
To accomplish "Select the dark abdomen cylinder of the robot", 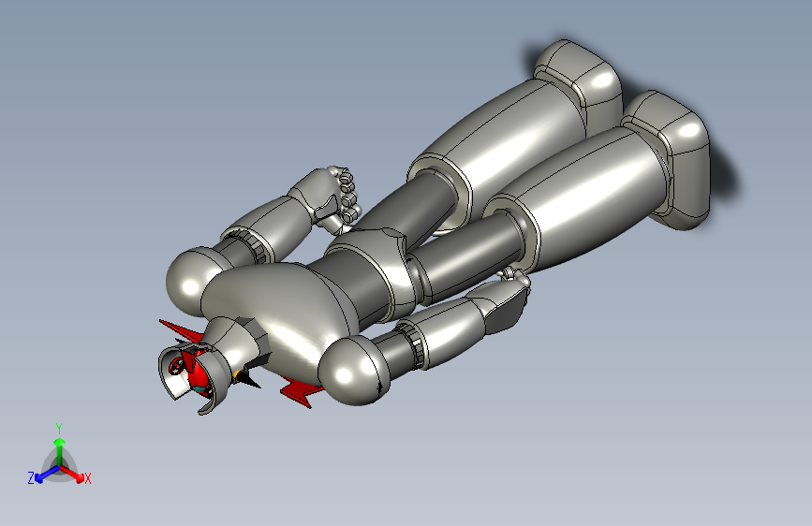I will (x=350, y=285).
